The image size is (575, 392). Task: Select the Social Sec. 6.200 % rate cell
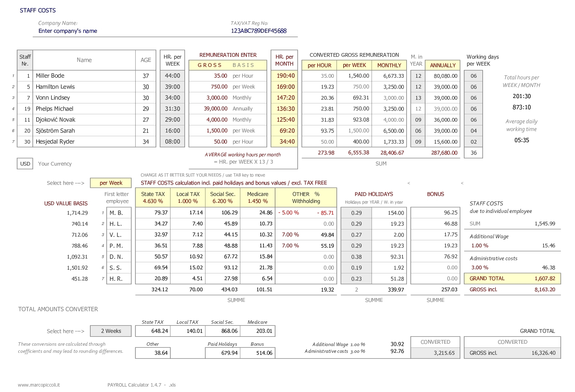[x=223, y=198]
